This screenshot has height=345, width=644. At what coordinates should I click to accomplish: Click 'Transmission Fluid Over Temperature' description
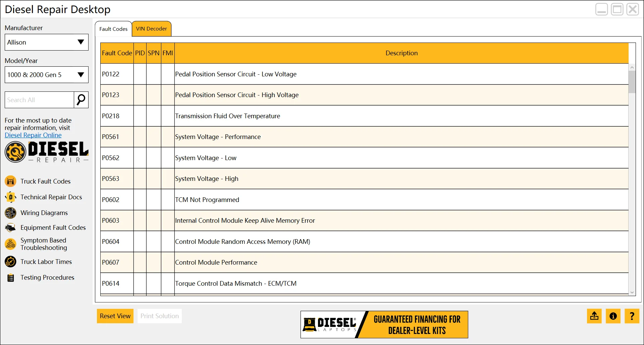tap(227, 116)
